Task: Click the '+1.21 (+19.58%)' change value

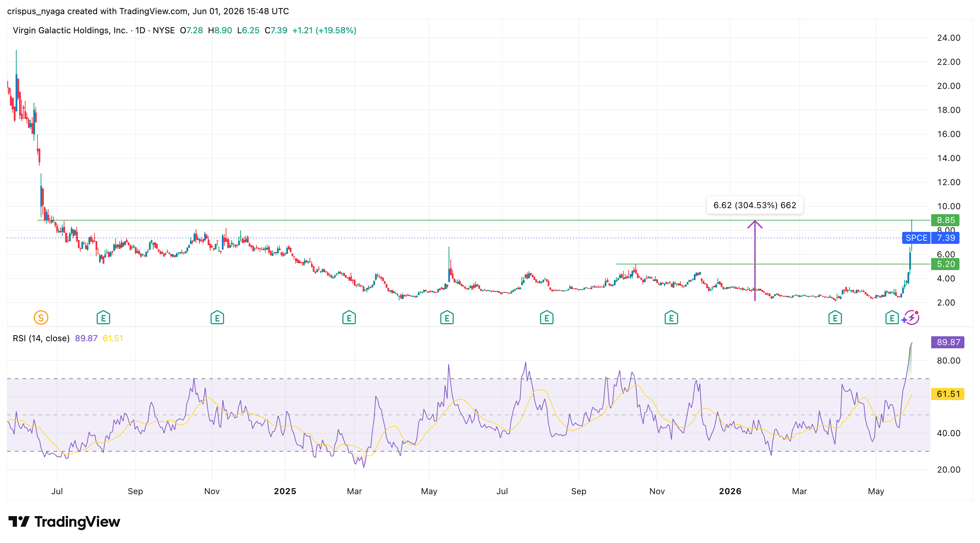Action: tap(324, 30)
